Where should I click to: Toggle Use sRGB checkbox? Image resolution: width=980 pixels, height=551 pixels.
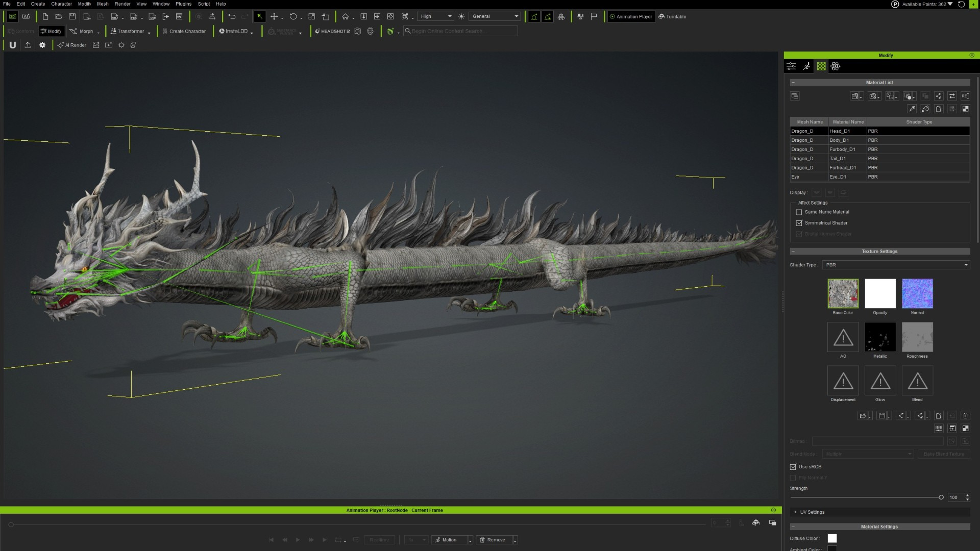click(793, 467)
